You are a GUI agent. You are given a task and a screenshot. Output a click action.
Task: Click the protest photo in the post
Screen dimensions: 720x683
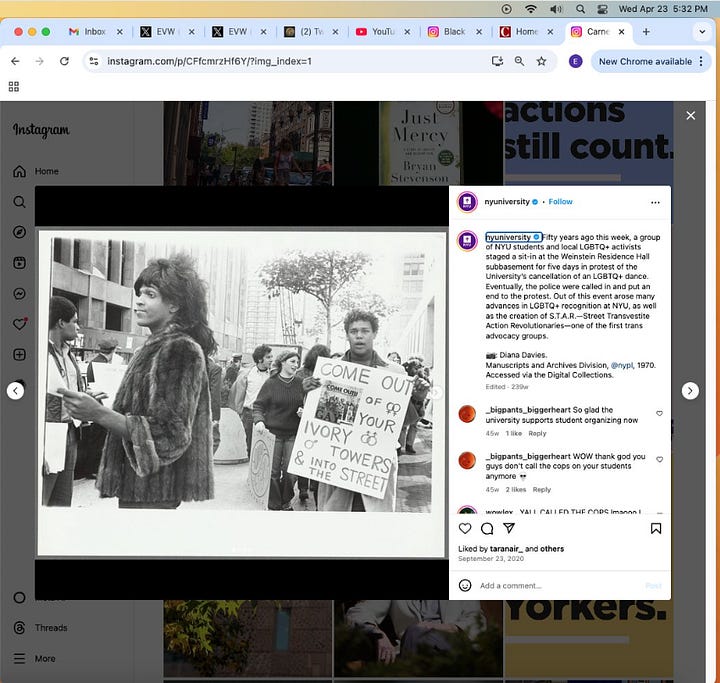[x=241, y=392]
